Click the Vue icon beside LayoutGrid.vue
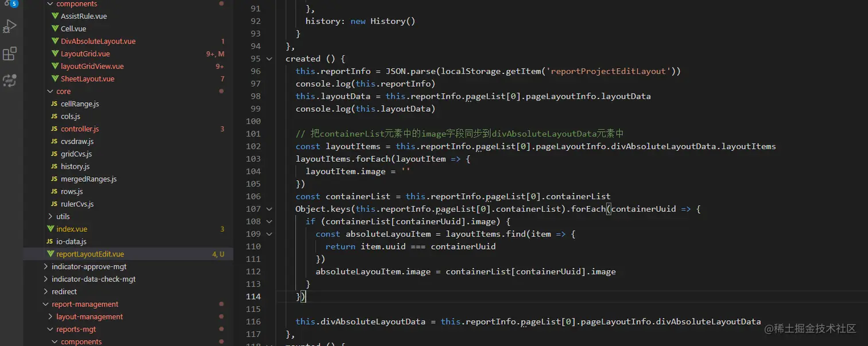The width and height of the screenshot is (868, 346). click(55, 54)
